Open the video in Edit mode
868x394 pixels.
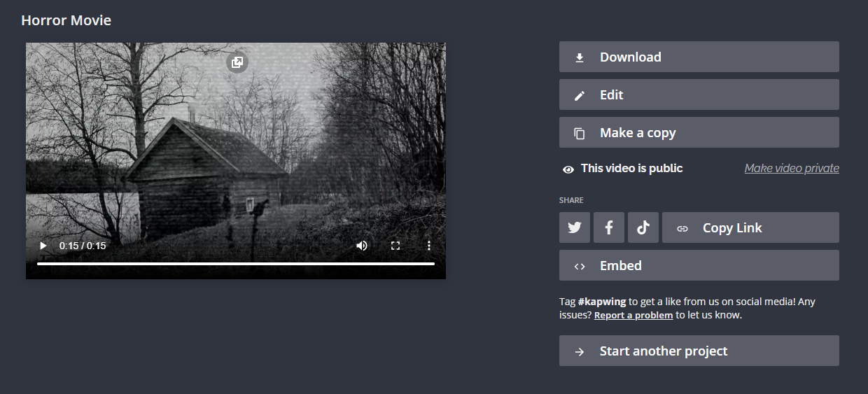[699, 94]
